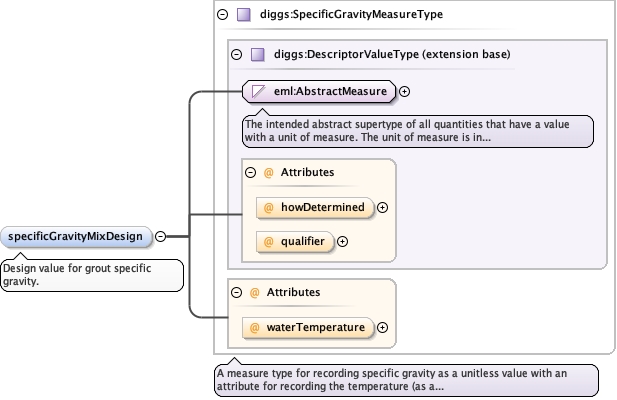Select the eml:AbstractMeasure element label
This screenshot has height=400, width=617.
(x=329, y=92)
